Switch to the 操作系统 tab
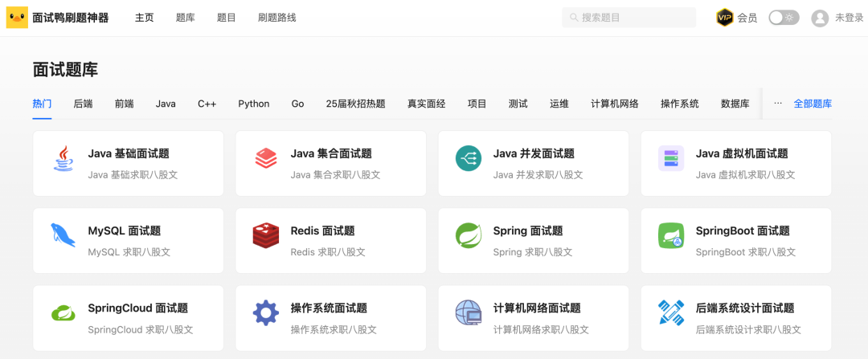Image resolution: width=868 pixels, height=359 pixels. (680, 104)
